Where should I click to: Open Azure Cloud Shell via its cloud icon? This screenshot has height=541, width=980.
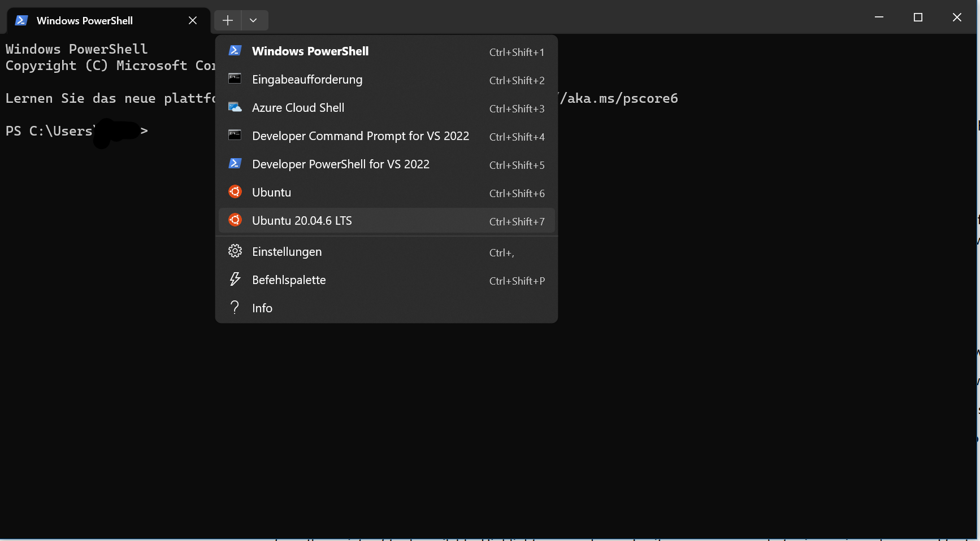[235, 107]
